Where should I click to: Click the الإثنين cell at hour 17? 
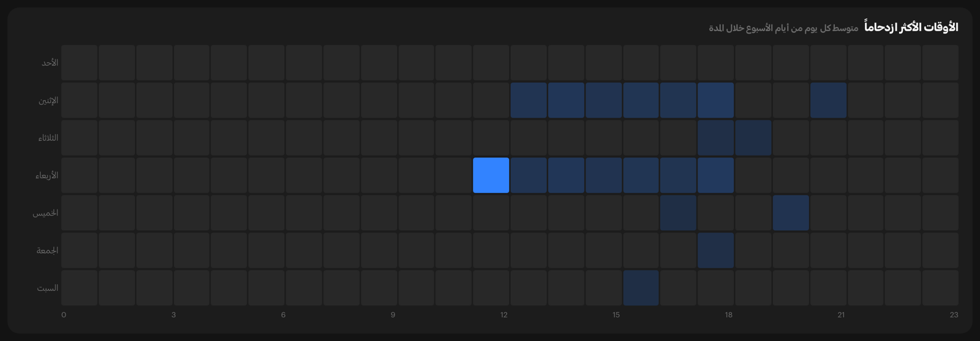716,100
